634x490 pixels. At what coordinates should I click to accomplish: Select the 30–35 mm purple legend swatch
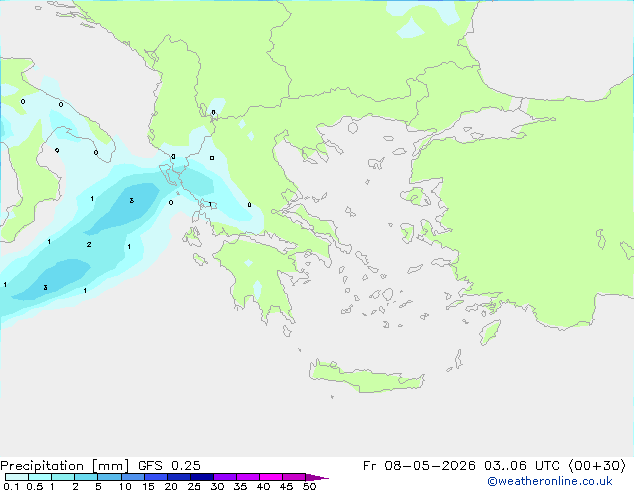[224, 477]
